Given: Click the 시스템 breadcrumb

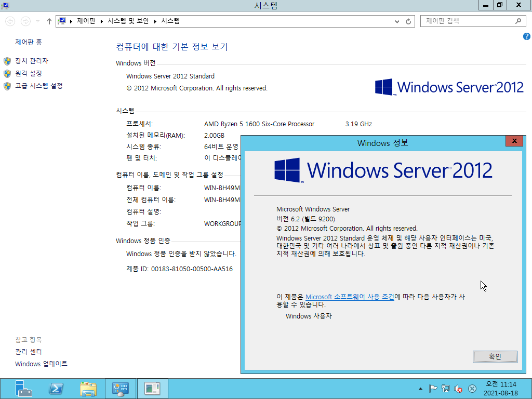Looking at the screenshot, I should pyautogui.click(x=170, y=21).
